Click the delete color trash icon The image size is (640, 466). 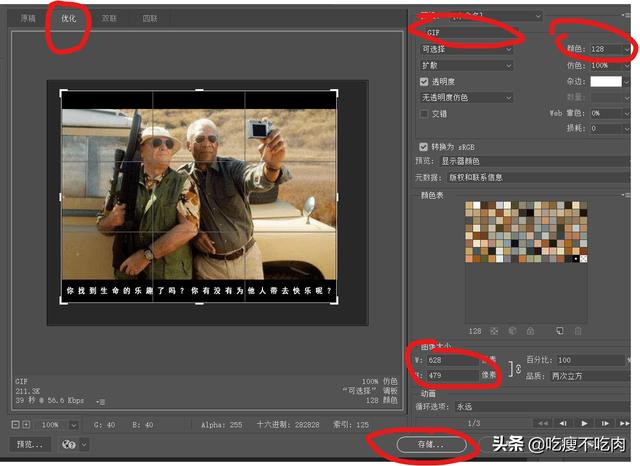click(578, 331)
